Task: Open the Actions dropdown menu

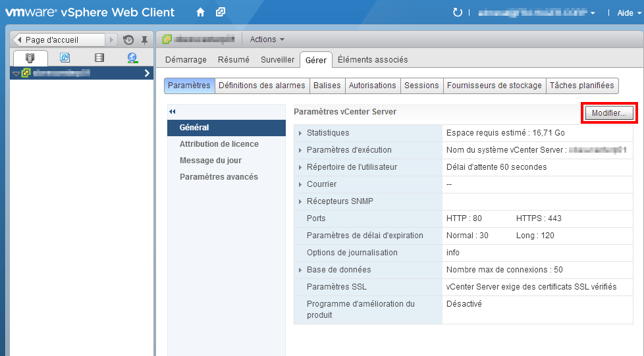Action: tap(267, 39)
